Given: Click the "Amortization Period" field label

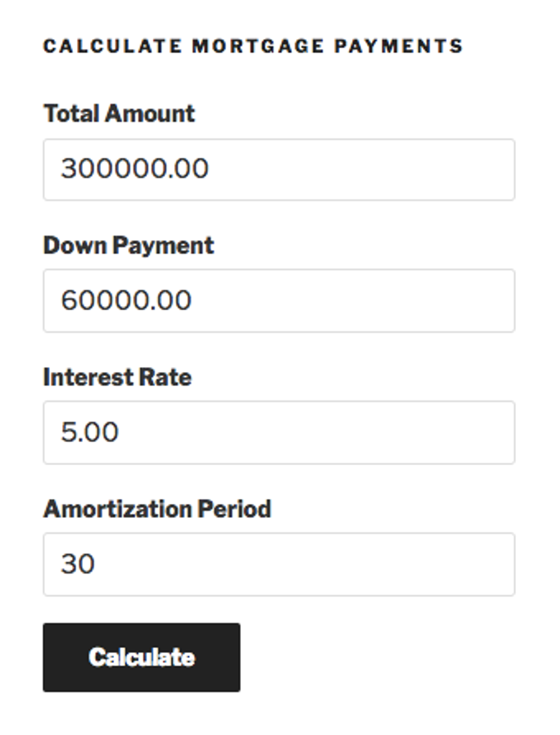Looking at the screenshot, I should click(x=157, y=509).
